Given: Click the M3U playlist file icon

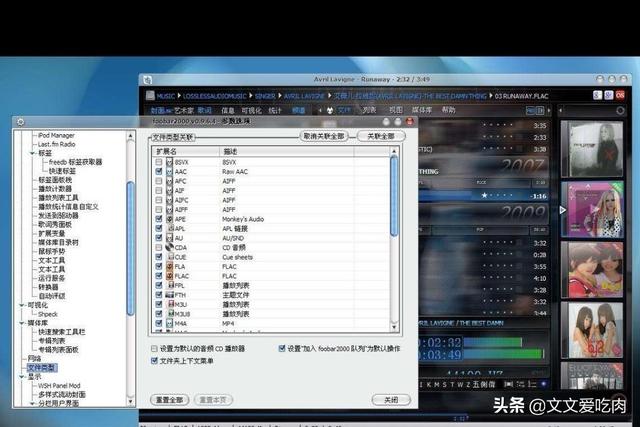Looking at the screenshot, I should 167,304.
